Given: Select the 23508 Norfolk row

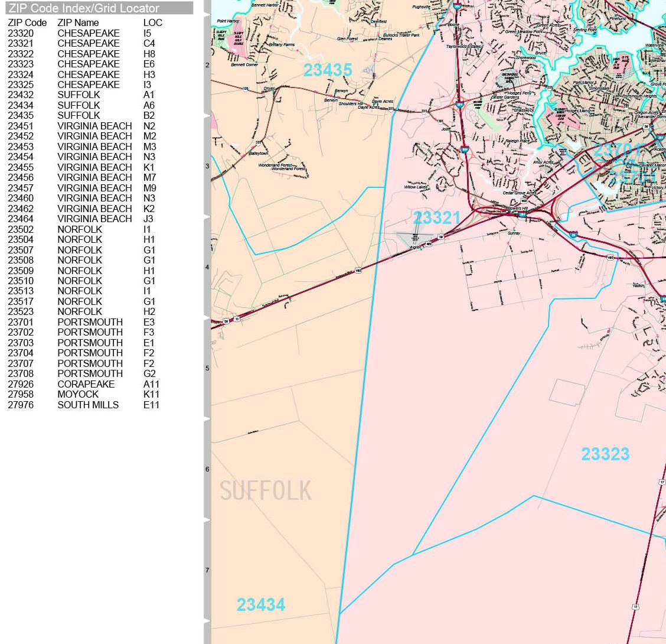Looking at the screenshot, I should coord(85,260).
